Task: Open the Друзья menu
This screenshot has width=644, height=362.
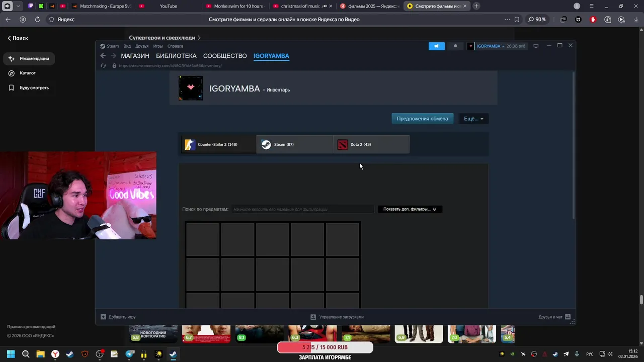Action: tap(142, 46)
